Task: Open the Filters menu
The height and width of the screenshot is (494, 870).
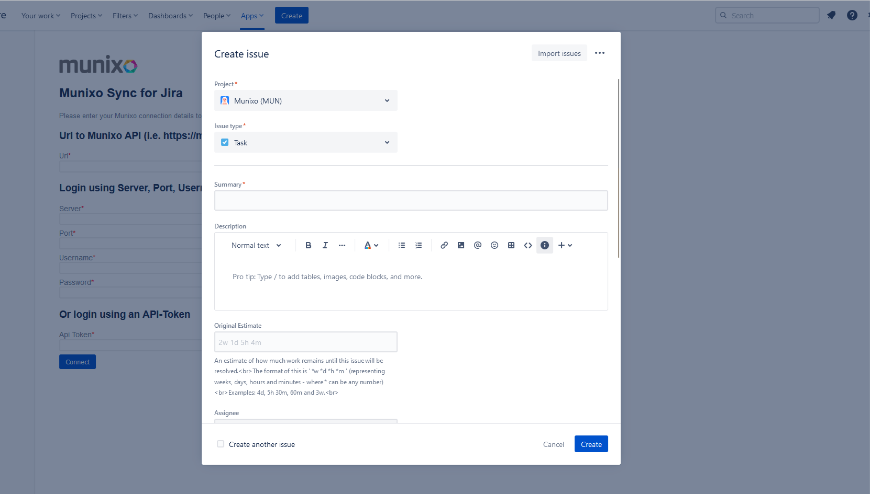Action: (125, 16)
